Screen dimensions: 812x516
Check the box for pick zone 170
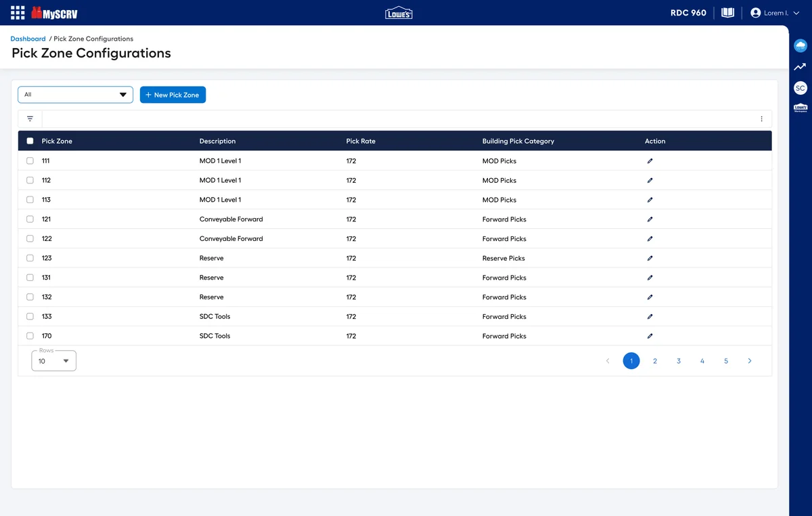pos(30,336)
